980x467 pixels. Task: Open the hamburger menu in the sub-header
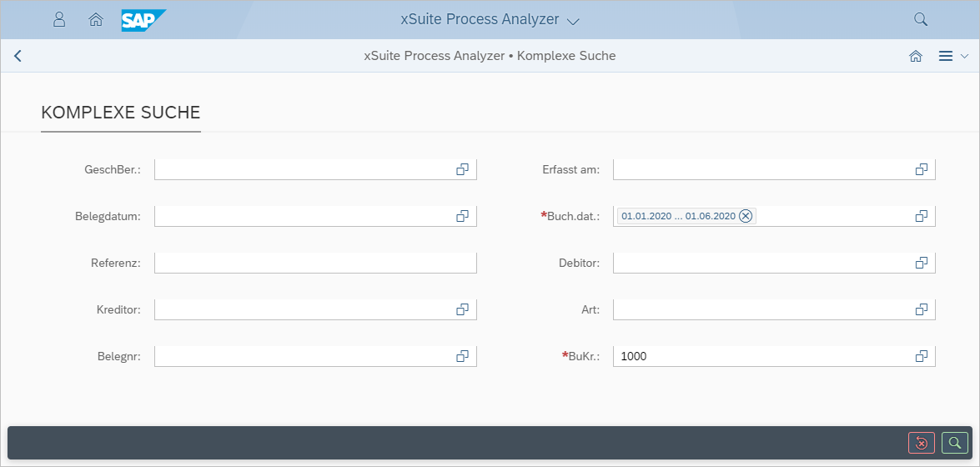tap(946, 56)
